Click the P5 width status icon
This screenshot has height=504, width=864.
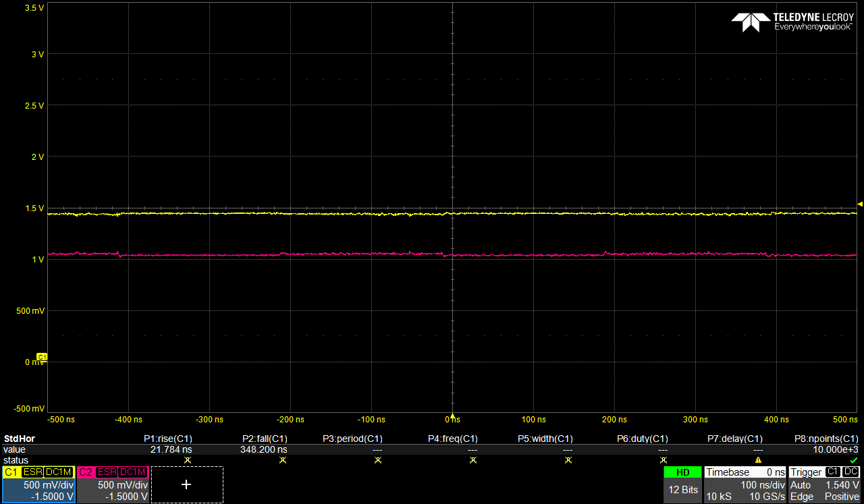coord(568,460)
